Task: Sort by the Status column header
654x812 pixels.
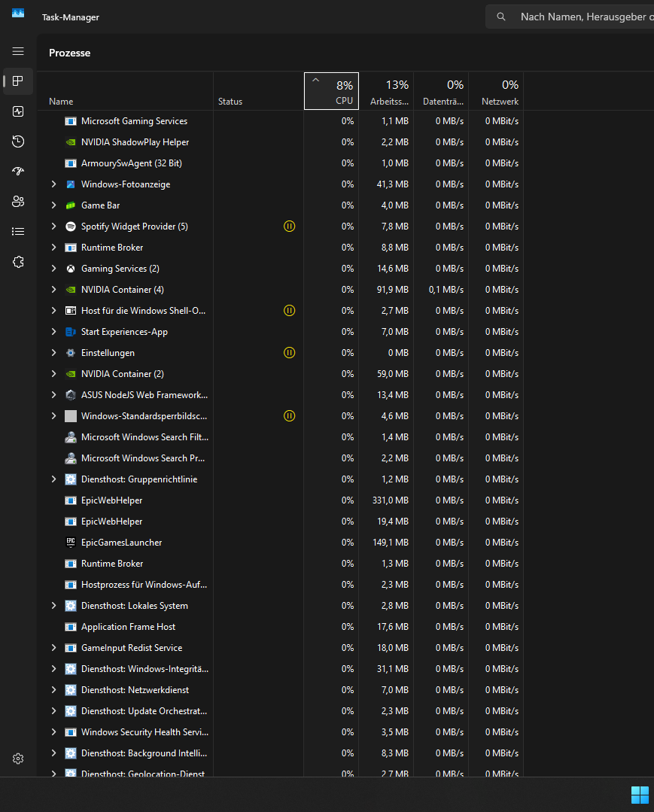Action: coord(258,91)
